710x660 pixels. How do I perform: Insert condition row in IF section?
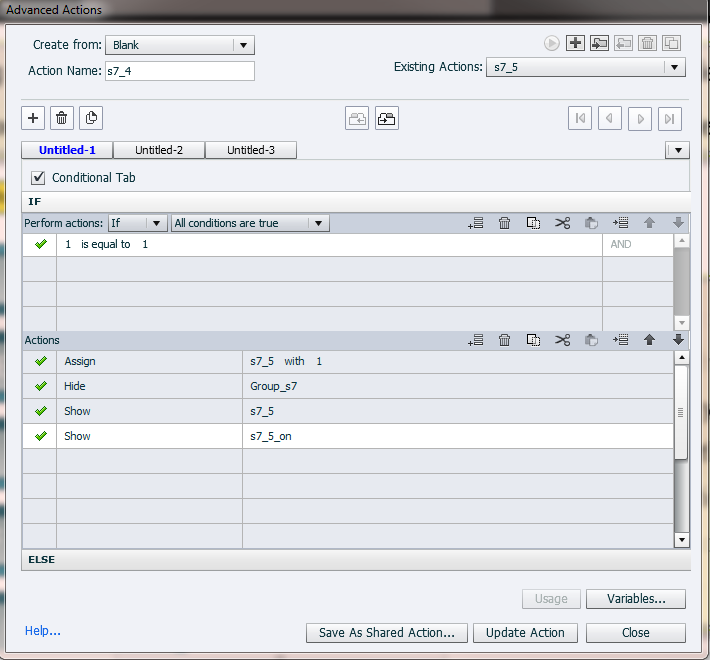(x=620, y=223)
